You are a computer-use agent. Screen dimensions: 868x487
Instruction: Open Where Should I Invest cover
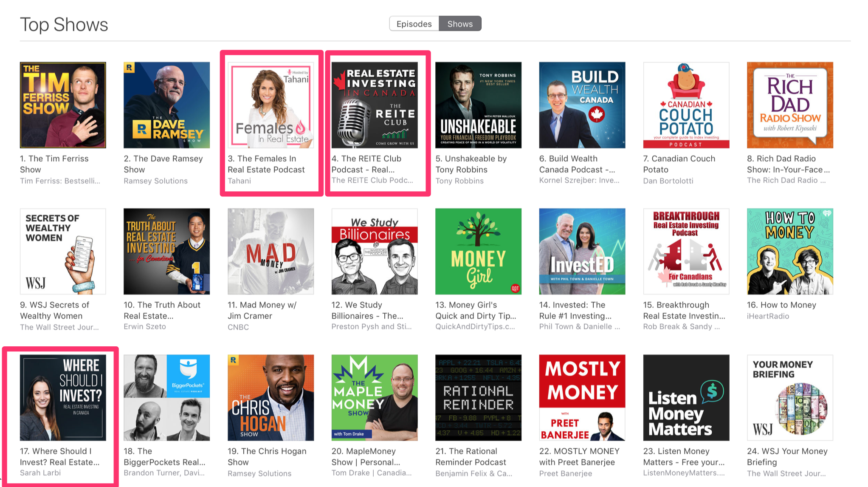[63, 398]
